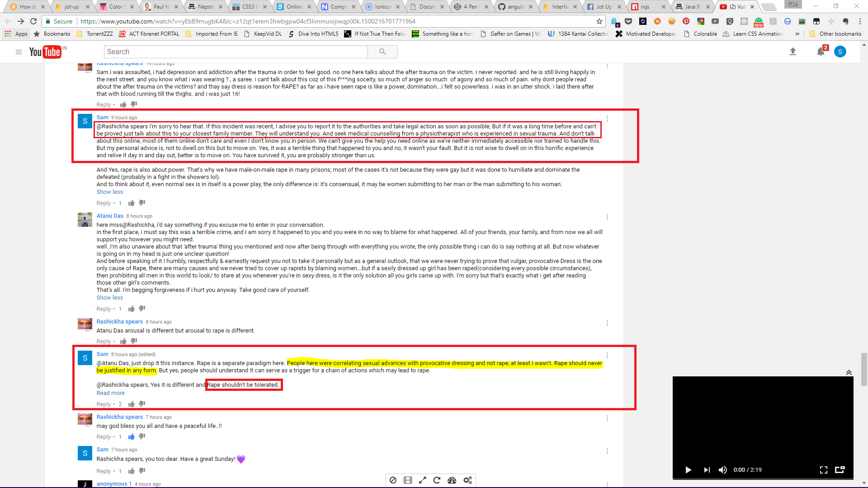Viewport: 868px width, 488px height.
Task: Open the Chrome three-dot menu
Action: (859, 21)
